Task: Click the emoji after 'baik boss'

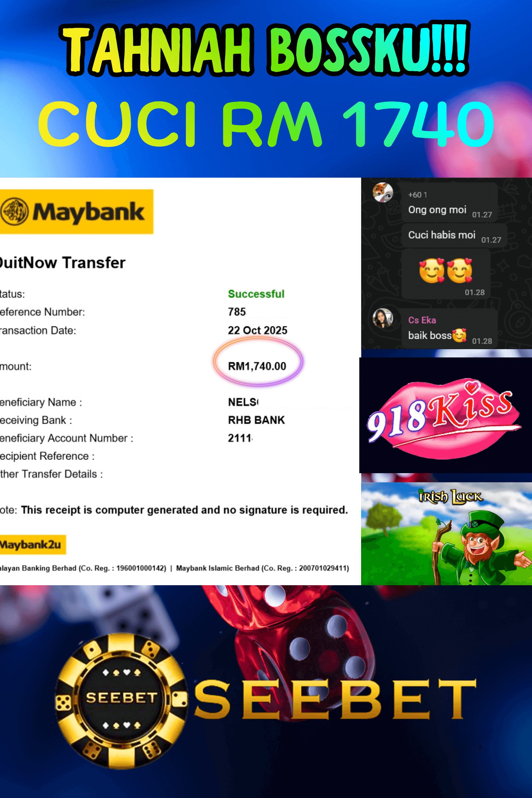Action: pos(460,335)
